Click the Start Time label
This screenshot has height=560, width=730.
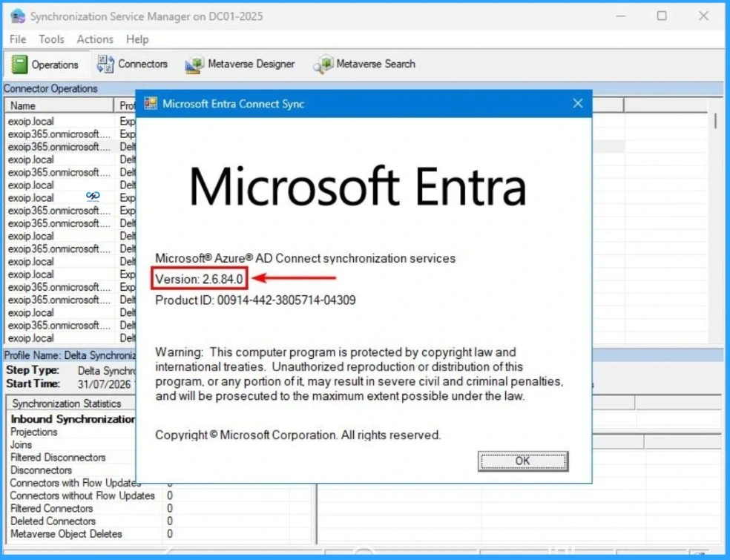click(x=33, y=384)
